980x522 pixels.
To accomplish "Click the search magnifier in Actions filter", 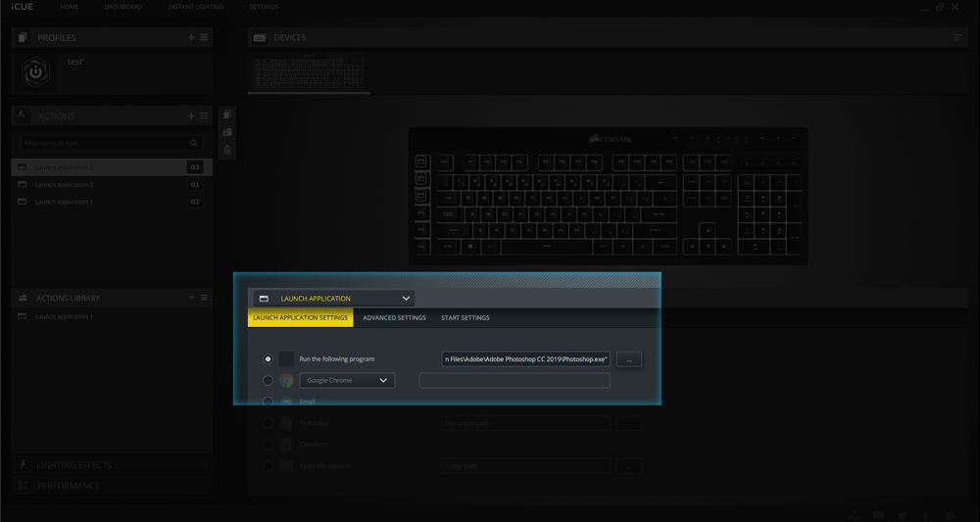I will click(194, 143).
